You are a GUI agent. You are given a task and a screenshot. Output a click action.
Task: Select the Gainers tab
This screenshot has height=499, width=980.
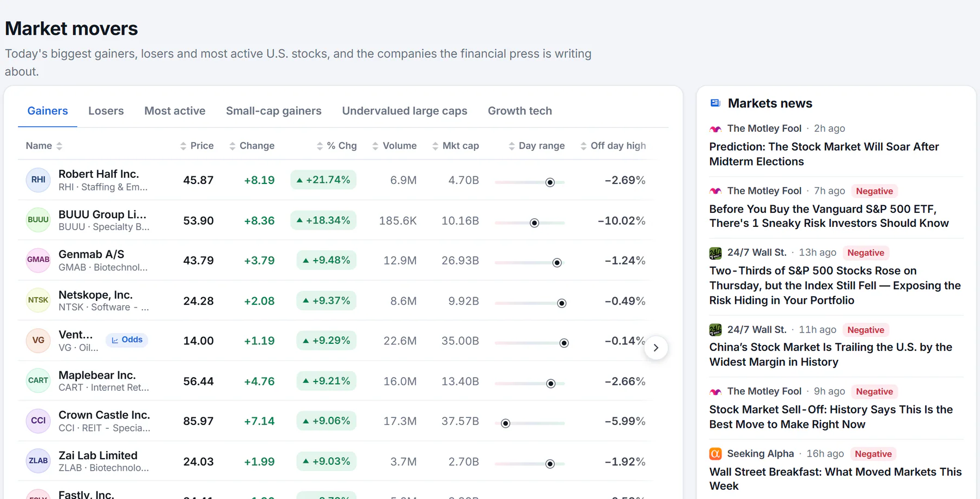point(47,111)
